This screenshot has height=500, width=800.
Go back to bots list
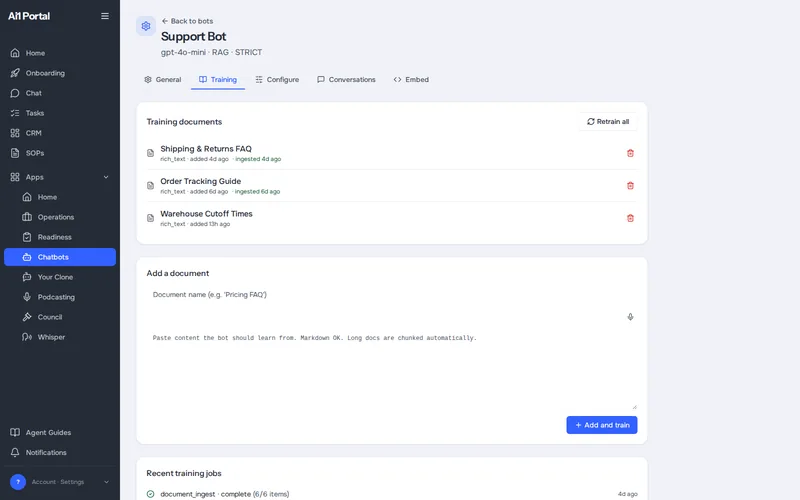pyautogui.click(x=187, y=21)
